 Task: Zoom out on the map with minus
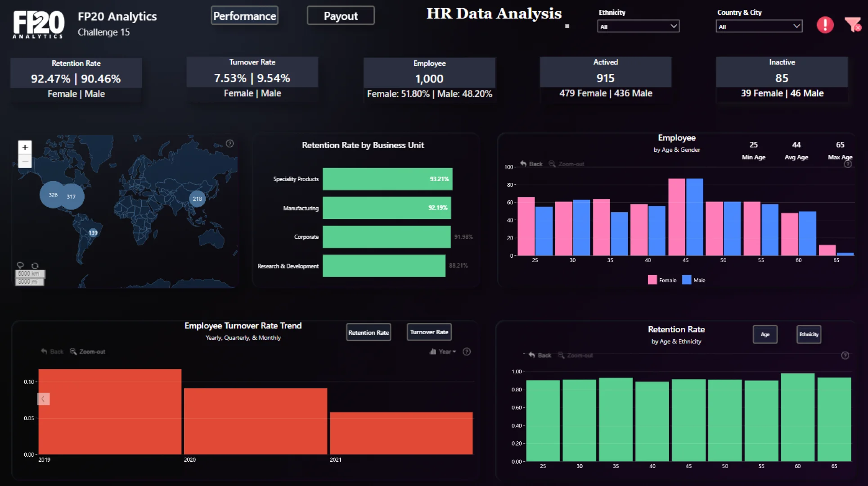pos(25,161)
